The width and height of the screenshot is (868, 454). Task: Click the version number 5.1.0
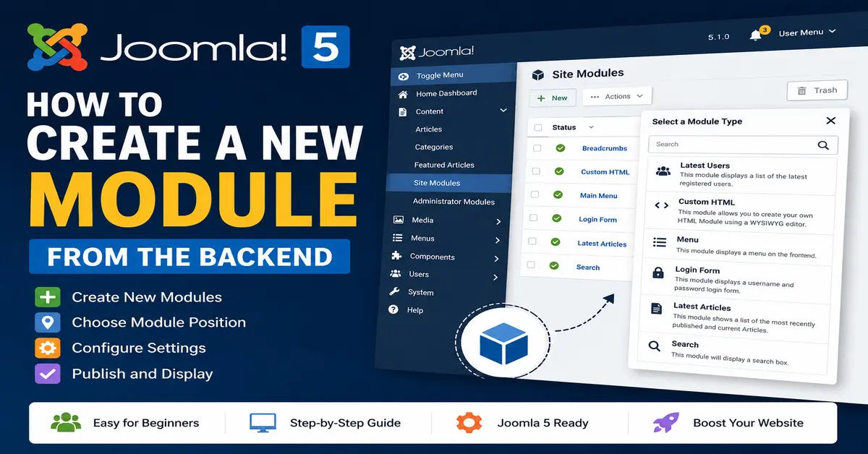tap(718, 36)
